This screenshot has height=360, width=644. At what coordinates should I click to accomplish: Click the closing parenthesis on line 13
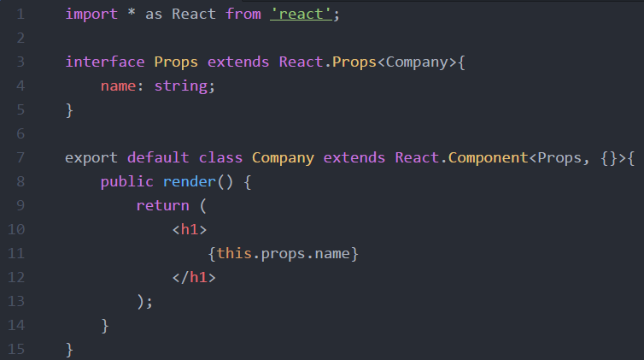140,302
